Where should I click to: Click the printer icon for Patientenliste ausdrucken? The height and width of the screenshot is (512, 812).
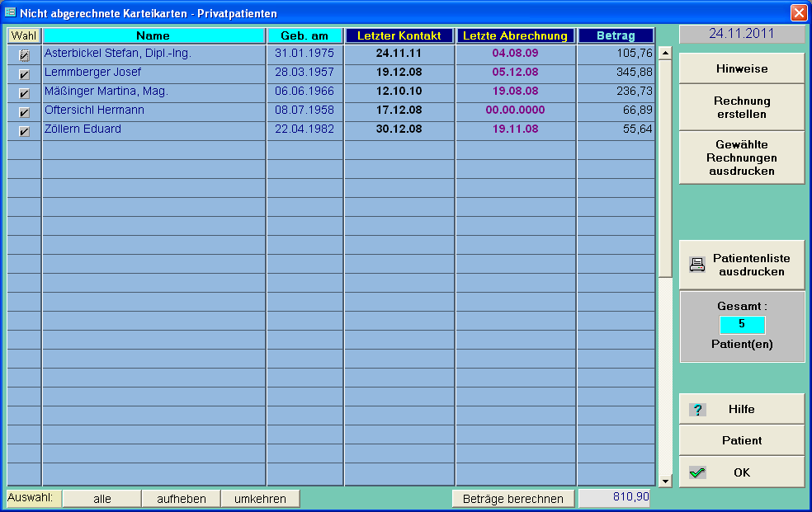pyautogui.click(x=697, y=265)
